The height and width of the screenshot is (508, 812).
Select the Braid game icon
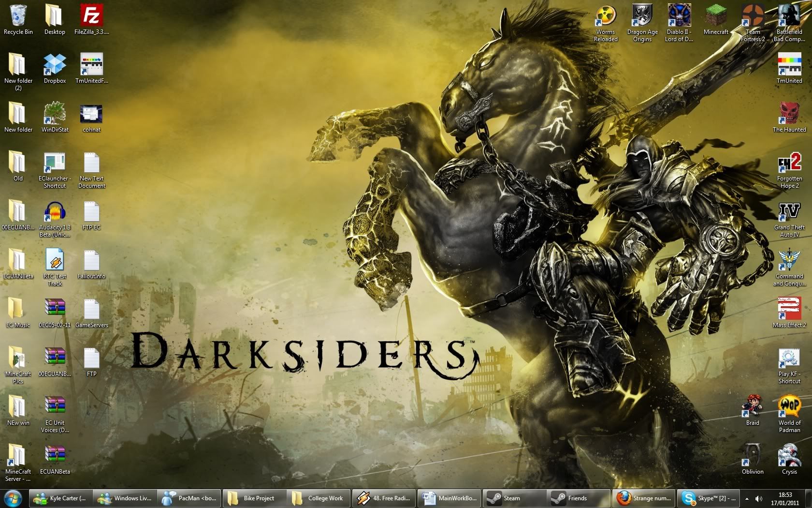click(x=753, y=410)
